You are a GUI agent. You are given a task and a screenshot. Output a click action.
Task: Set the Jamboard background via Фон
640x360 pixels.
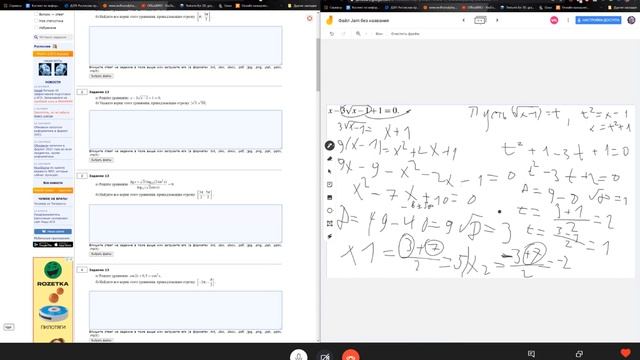[379, 34]
